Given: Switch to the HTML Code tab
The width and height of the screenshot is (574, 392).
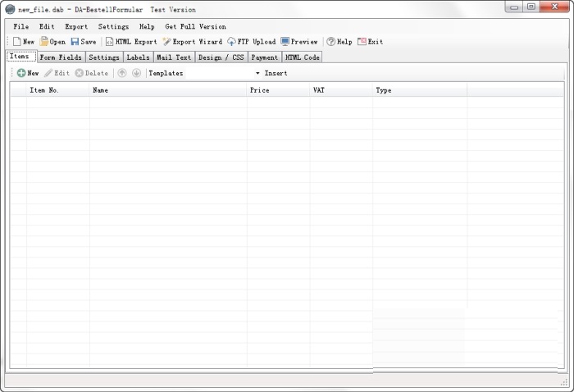Looking at the screenshot, I should tap(302, 57).
